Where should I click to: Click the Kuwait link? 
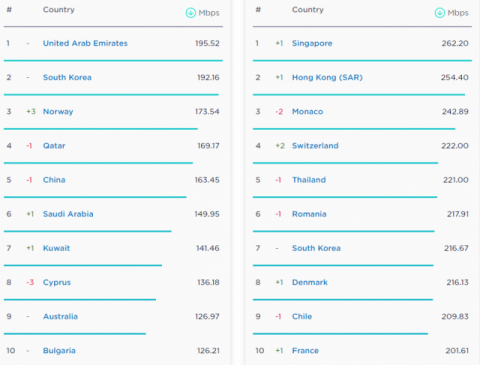tap(56, 248)
